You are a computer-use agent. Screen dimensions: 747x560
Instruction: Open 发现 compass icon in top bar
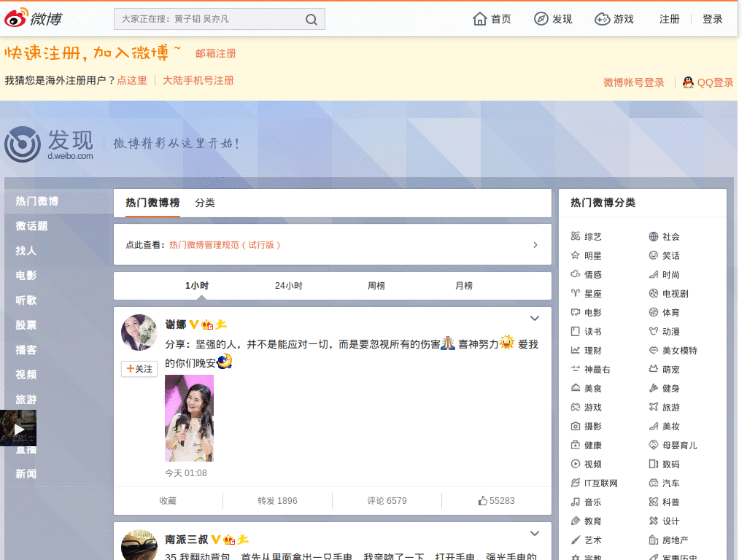(x=541, y=19)
